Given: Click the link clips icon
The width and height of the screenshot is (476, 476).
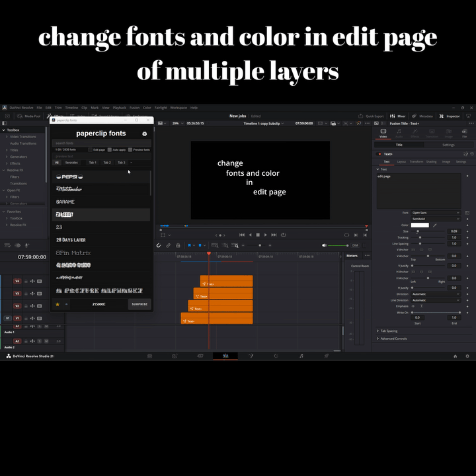Looking at the screenshot, I should (x=168, y=245).
